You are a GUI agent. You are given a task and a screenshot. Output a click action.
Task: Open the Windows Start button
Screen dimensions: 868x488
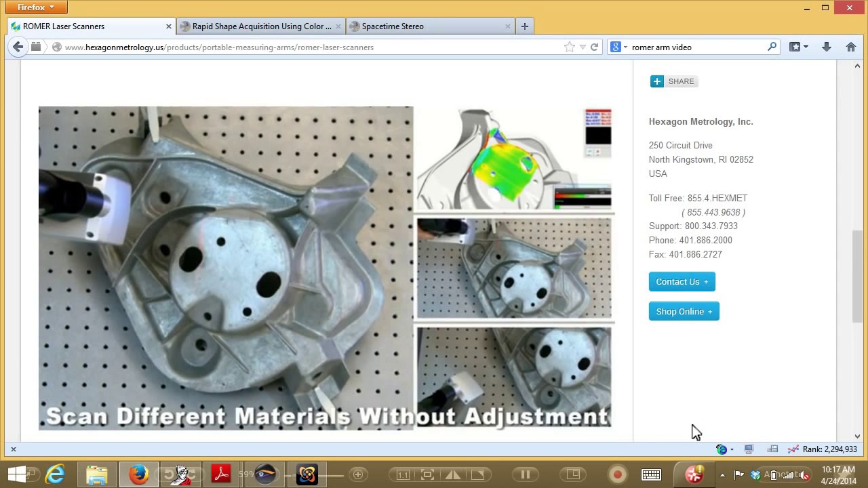[17, 474]
